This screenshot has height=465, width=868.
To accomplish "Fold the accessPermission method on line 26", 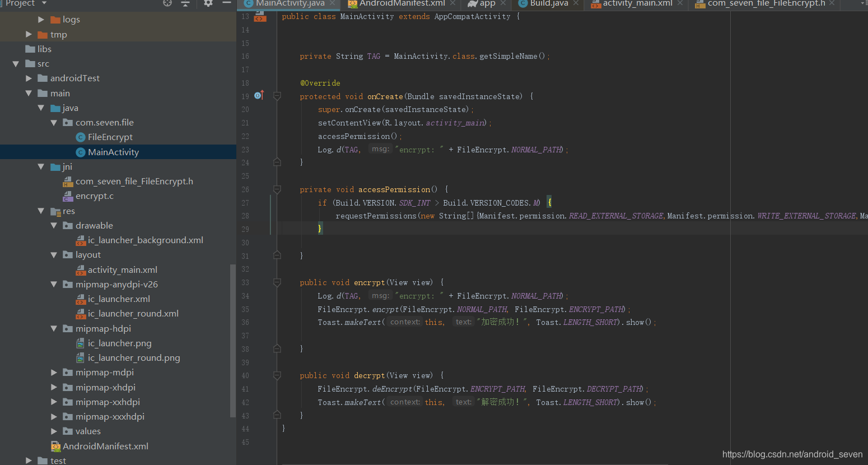I will [x=277, y=189].
